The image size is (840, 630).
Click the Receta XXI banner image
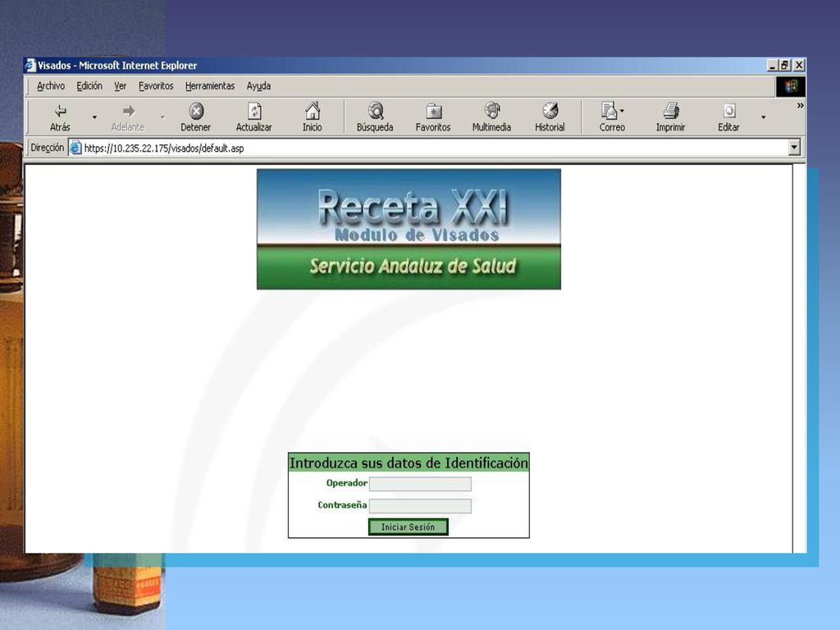(x=409, y=230)
